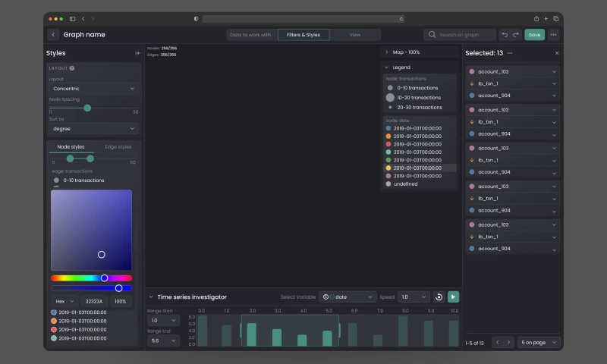
Task: Go back with the arrow beside Graph name
Action: pyautogui.click(x=53, y=35)
